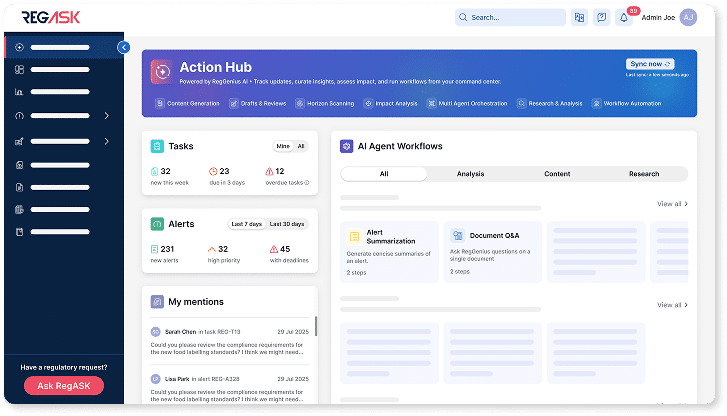This screenshot has height=416, width=727.
Task: Click Sync now button
Action: pos(650,64)
